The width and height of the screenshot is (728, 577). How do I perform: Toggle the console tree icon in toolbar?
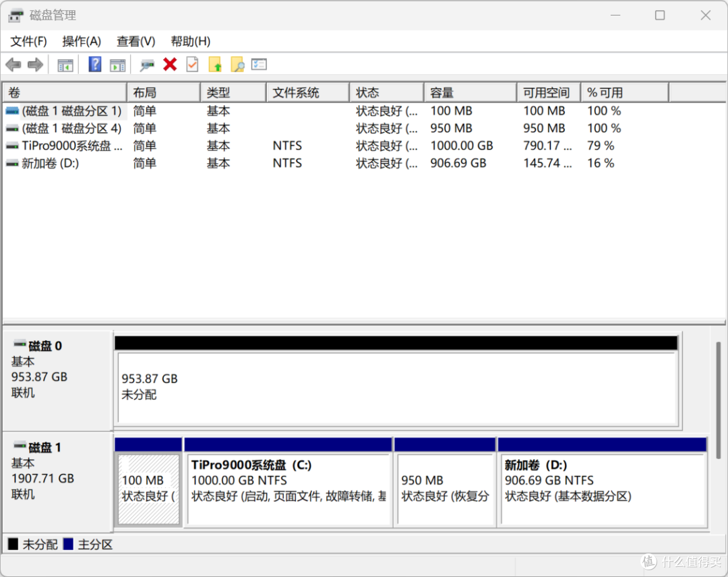click(65, 65)
